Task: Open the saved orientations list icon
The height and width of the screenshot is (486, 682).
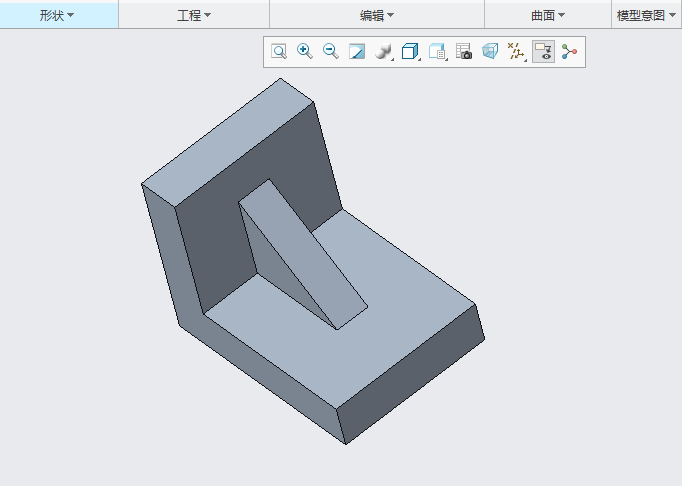Action: pyautogui.click(x=437, y=52)
